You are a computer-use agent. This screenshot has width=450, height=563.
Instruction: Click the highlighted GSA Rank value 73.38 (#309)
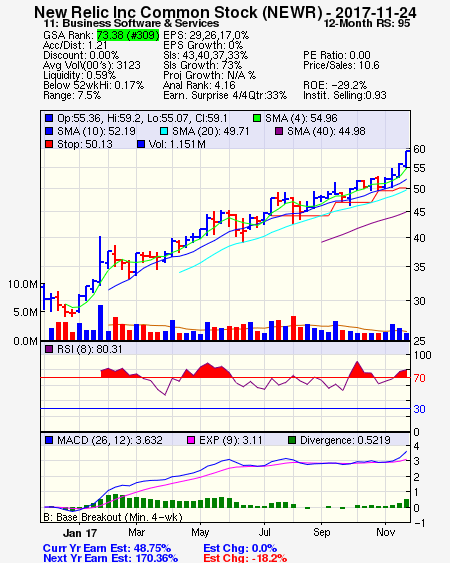pos(128,35)
